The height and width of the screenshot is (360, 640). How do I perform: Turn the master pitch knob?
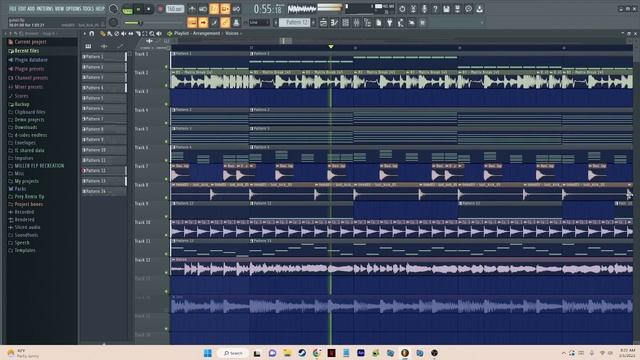[113, 23]
